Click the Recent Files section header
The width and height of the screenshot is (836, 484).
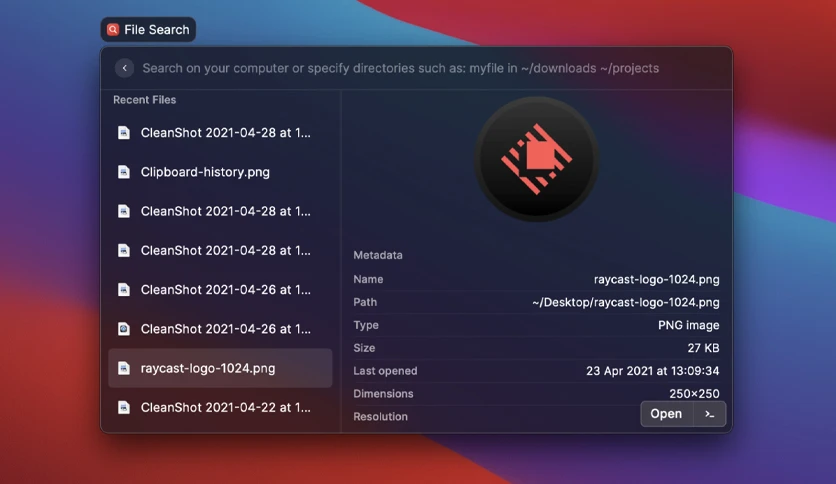point(144,100)
